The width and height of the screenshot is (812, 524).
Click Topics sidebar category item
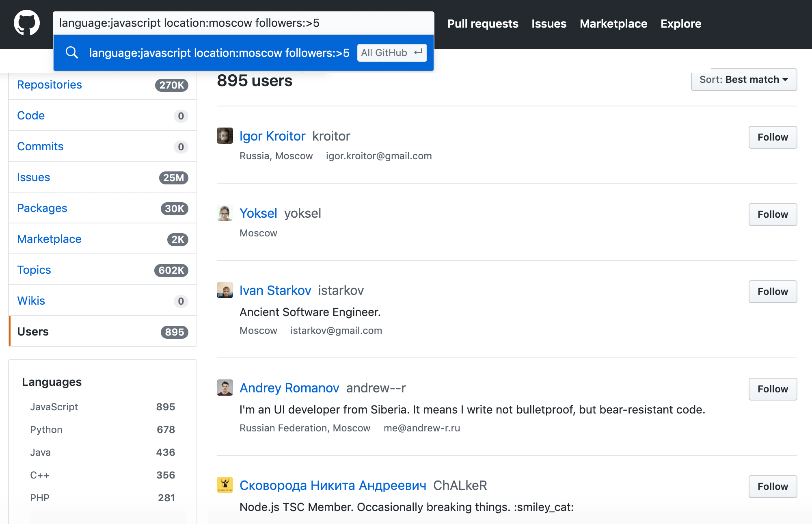tap(33, 269)
